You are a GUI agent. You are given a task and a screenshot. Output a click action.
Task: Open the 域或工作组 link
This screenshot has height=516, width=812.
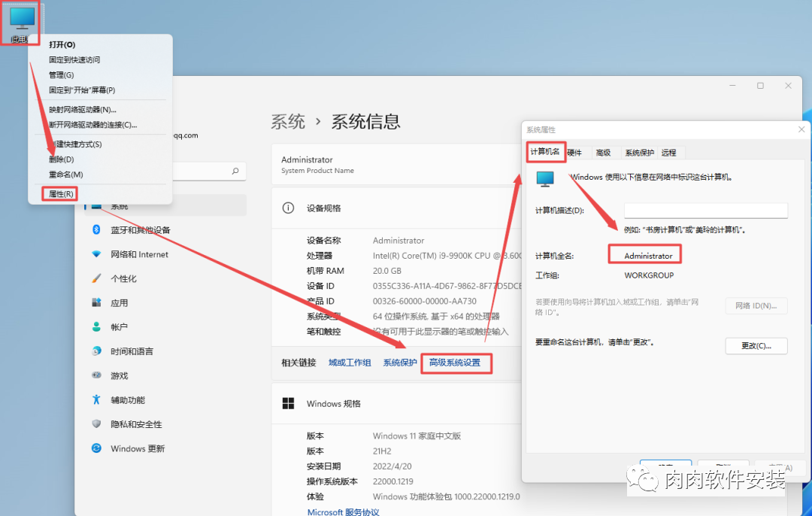pyautogui.click(x=350, y=363)
